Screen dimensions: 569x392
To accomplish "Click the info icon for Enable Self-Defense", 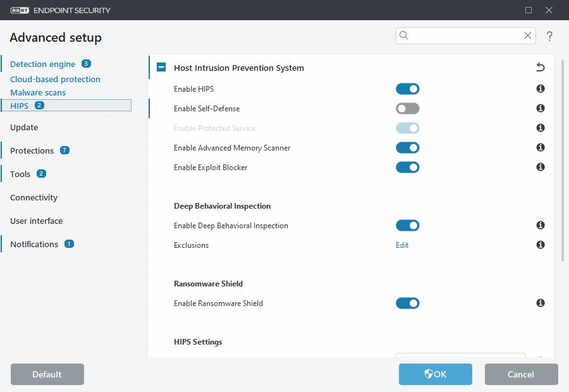I will pyautogui.click(x=541, y=108).
